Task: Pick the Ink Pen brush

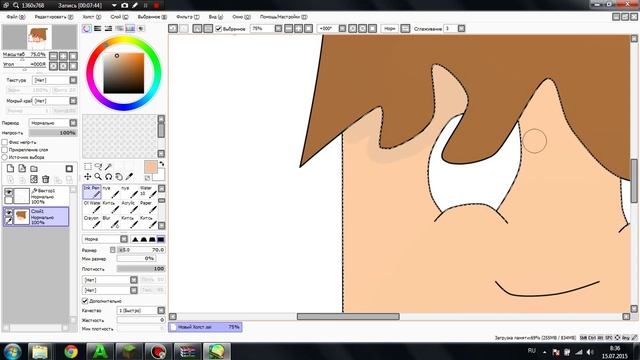Action: 92,191
